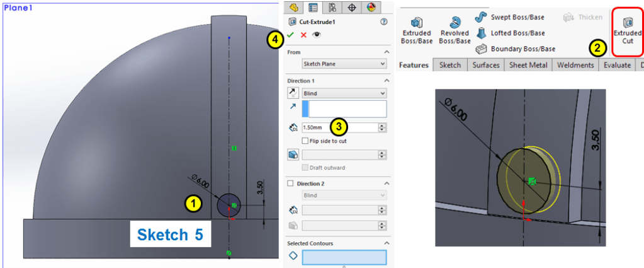The width and height of the screenshot is (644, 268).
Task: Open Cut-Extrude1 help question mark
Action: [x=383, y=21]
